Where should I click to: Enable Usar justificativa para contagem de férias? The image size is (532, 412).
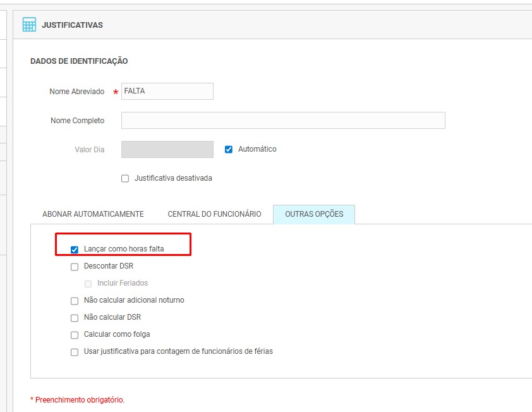pyautogui.click(x=75, y=352)
